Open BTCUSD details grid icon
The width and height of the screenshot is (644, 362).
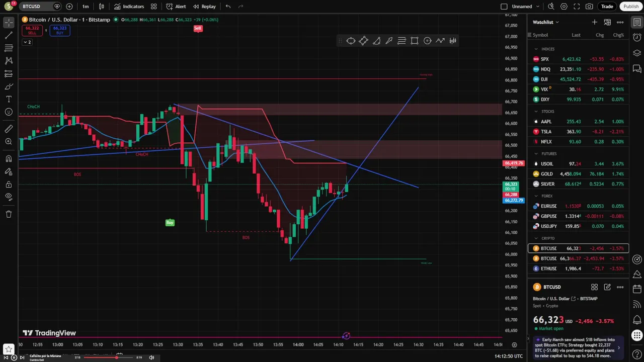tap(594, 287)
